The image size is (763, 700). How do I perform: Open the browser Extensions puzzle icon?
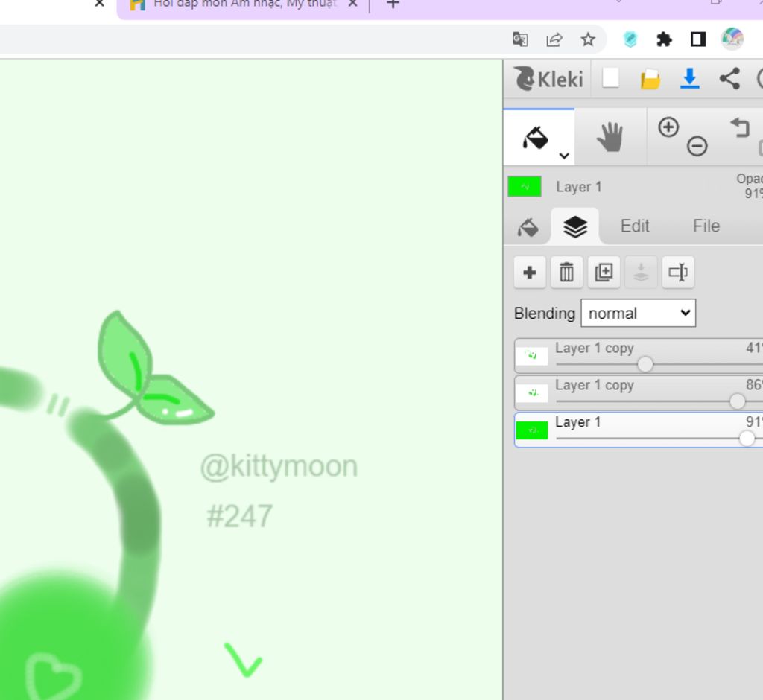pyautogui.click(x=664, y=39)
